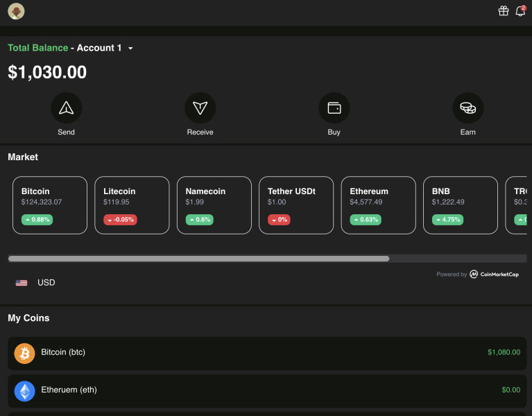Open the BNB market card
Viewport: 532px width, 416px height.
461,205
